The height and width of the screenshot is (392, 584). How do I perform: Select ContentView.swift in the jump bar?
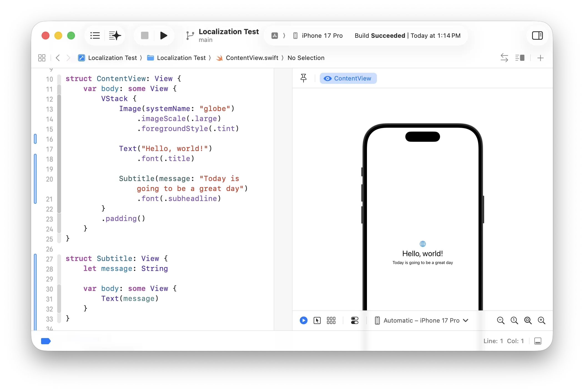pyautogui.click(x=252, y=58)
